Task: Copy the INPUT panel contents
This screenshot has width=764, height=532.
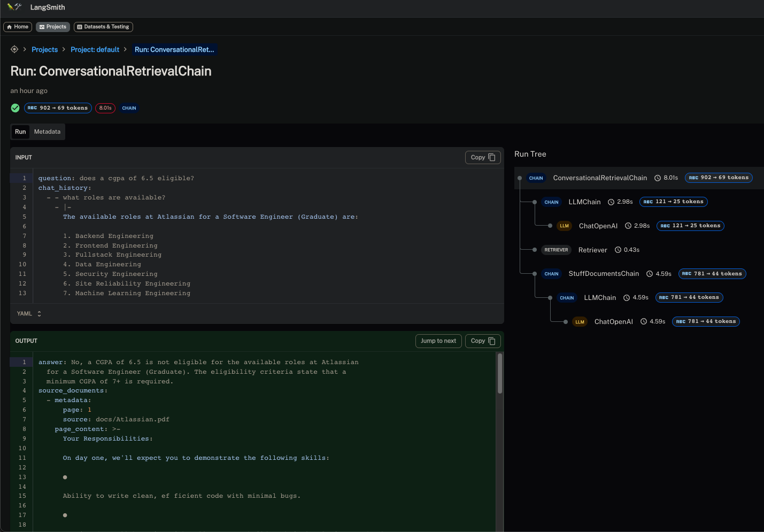Action: 483,157
